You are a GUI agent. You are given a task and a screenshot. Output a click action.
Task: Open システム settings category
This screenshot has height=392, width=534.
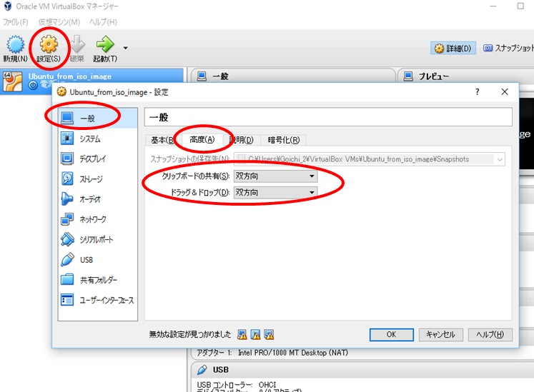coord(98,139)
